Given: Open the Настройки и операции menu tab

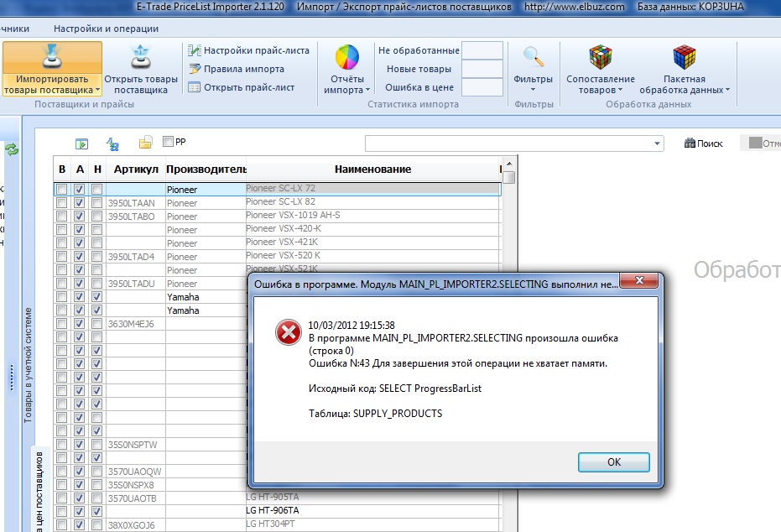Looking at the screenshot, I should 106,29.
